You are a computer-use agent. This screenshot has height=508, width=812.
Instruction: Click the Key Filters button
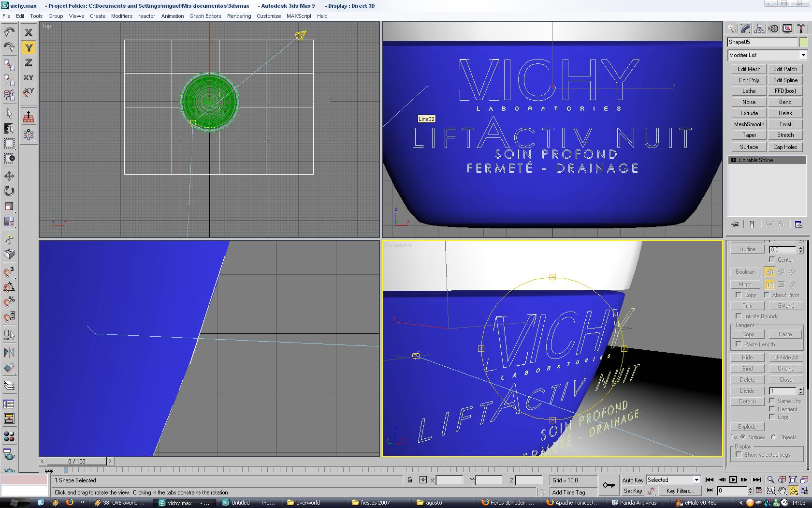[680, 491]
